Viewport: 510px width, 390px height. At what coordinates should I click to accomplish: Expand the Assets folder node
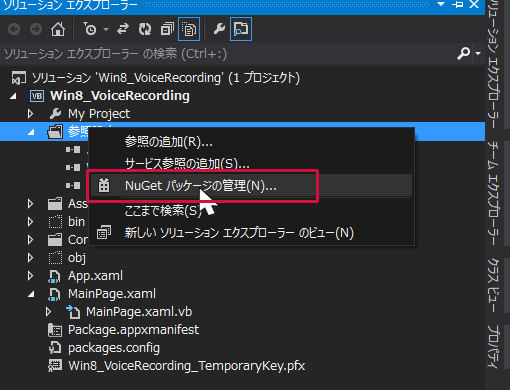(x=30, y=204)
